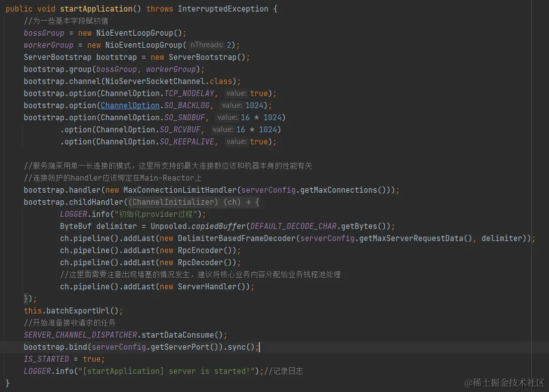Click the comment 为一些基本字段赋初值
The width and height of the screenshot is (549, 392).
tap(66, 21)
